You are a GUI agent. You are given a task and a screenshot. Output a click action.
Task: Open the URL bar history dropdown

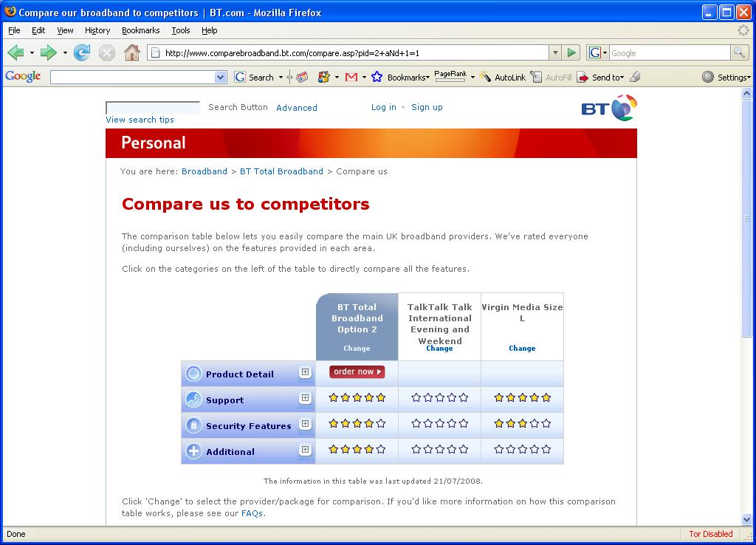555,52
